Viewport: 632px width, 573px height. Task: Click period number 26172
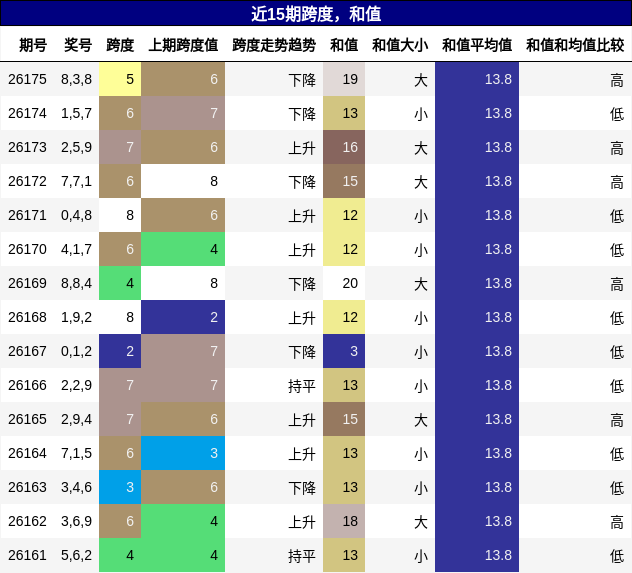[27, 181]
